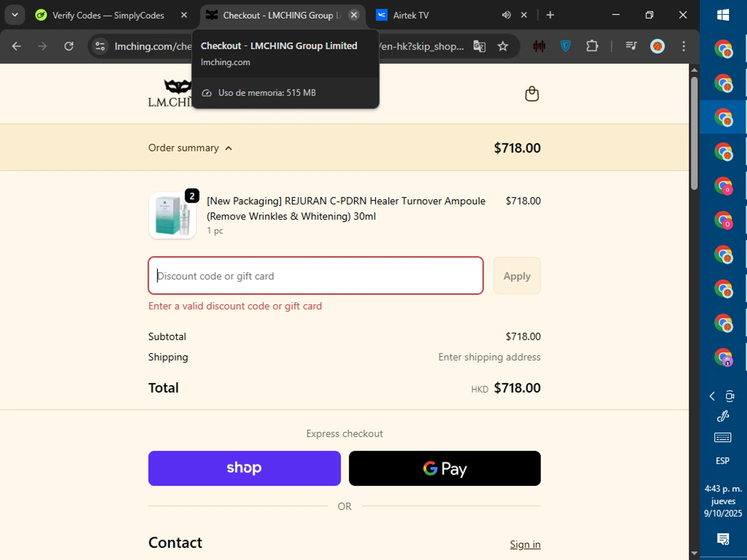
Task: Click the 'Express checkout' heading
Action: coord(345,434)
